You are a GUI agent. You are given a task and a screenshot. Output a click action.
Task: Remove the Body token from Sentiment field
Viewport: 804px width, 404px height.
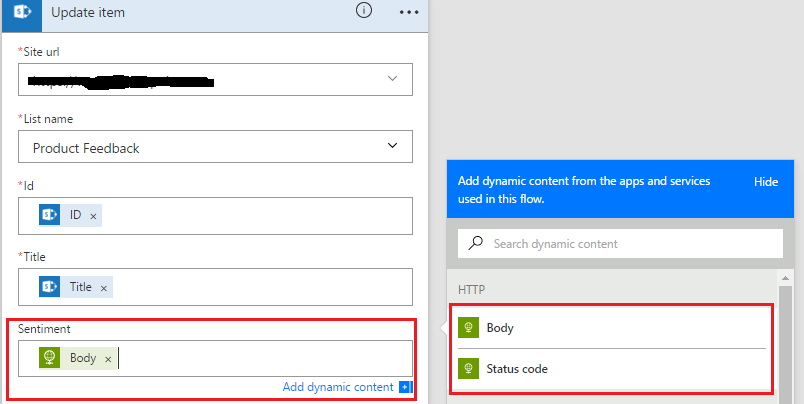point(108,359)
